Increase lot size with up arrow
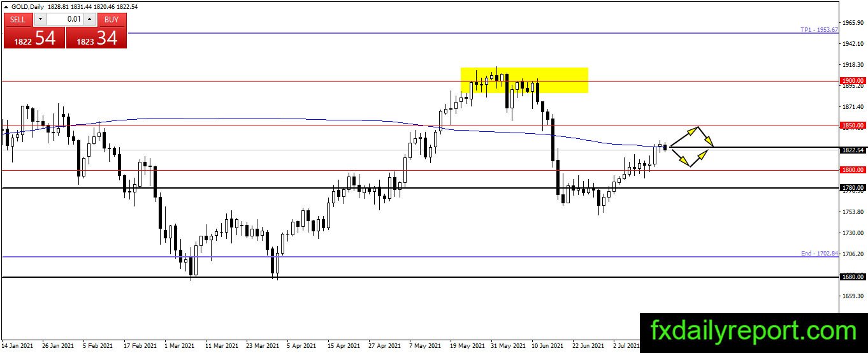 point(89,19)
